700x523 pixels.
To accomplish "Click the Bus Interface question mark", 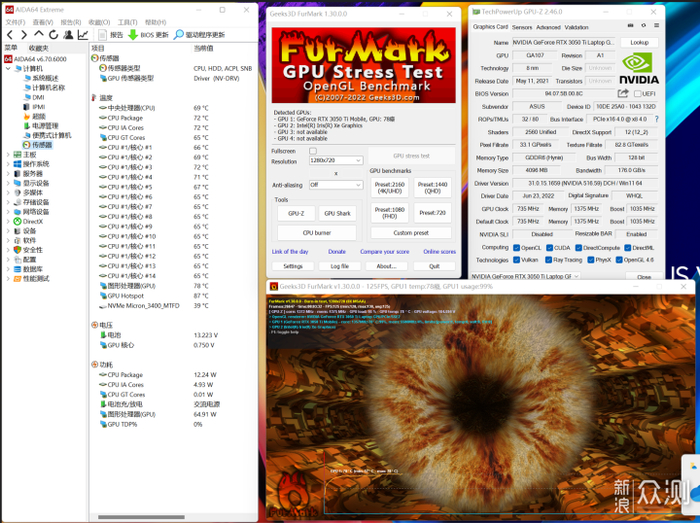I will click(656, 119).
